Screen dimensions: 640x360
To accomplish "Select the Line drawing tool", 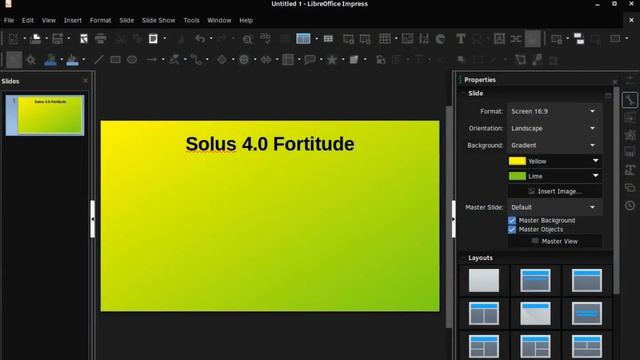I will [99, 60].
